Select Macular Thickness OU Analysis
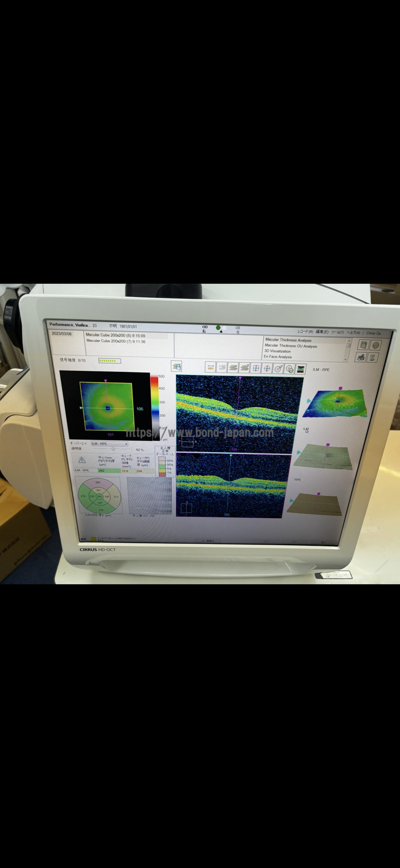Viewport: 400px width, 868px height. click(x=290, y=346)
